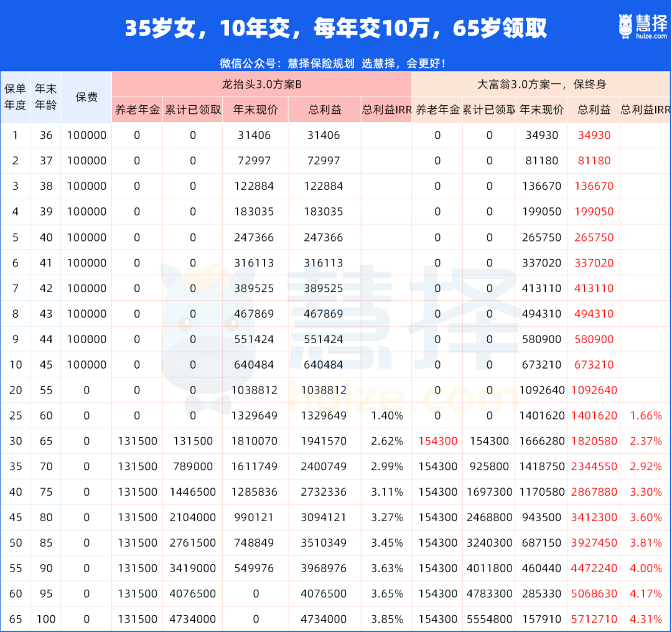Click the 5554800 cumulative received cell

click(489, 620)
